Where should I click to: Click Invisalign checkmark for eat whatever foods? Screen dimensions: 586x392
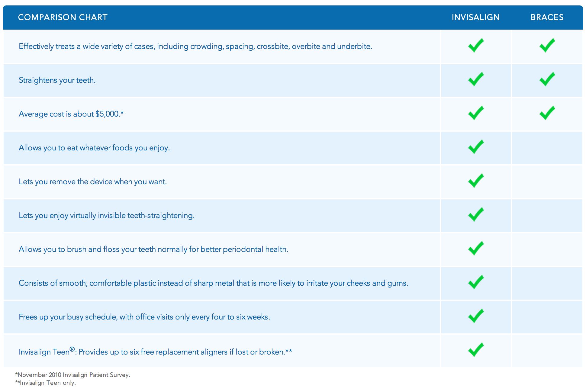(x=476, y=147)
